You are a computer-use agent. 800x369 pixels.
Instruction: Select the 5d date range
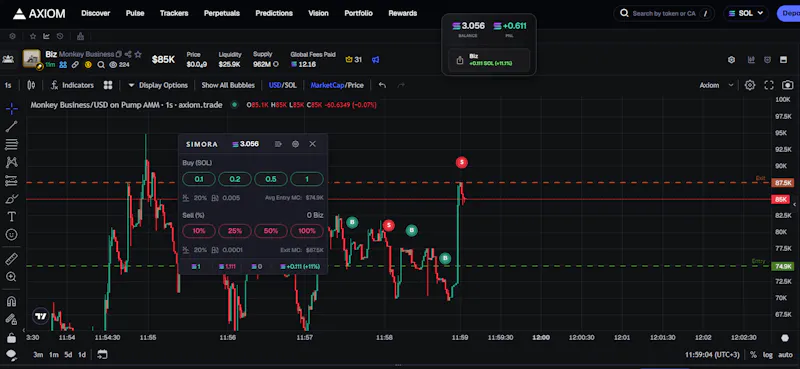pos(68,355)
